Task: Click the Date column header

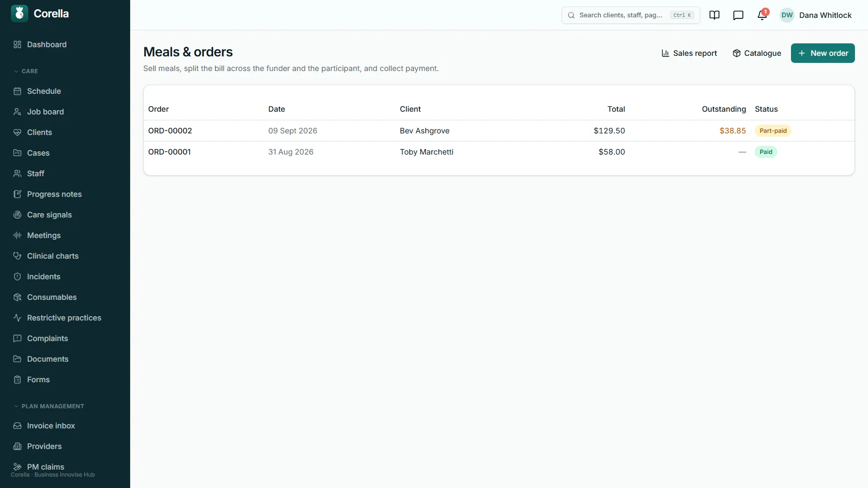Action: (277, 109)
